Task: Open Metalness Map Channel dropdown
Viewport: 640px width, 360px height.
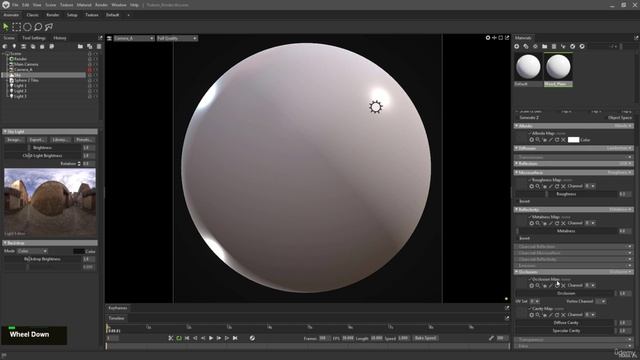Action: (590, 223)
